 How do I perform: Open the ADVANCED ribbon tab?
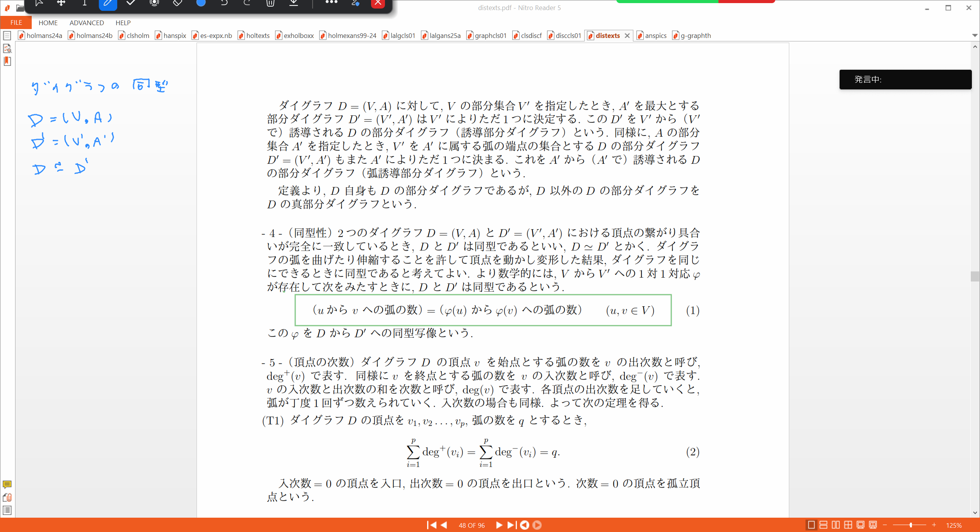pyautogui.click(x=87, y=23)
